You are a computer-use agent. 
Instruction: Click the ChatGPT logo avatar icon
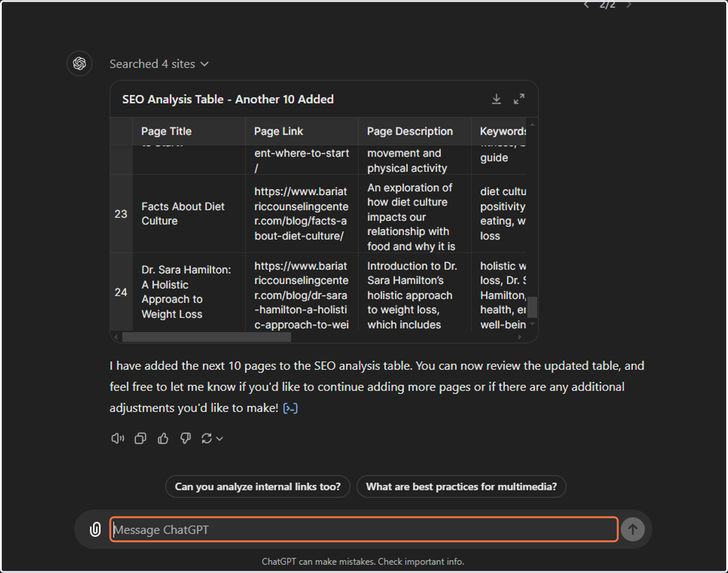79,64
